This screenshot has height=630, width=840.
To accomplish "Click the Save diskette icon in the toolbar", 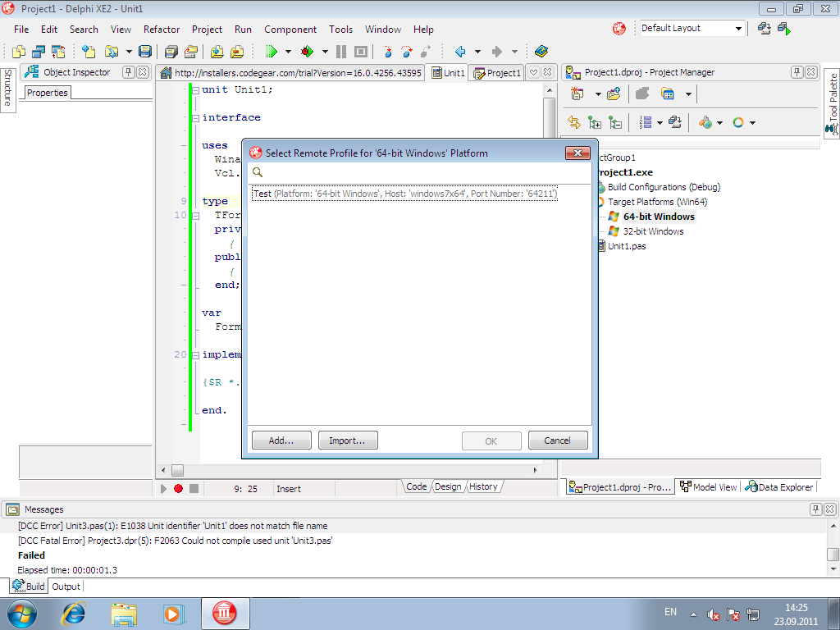I will coord(144,52).
